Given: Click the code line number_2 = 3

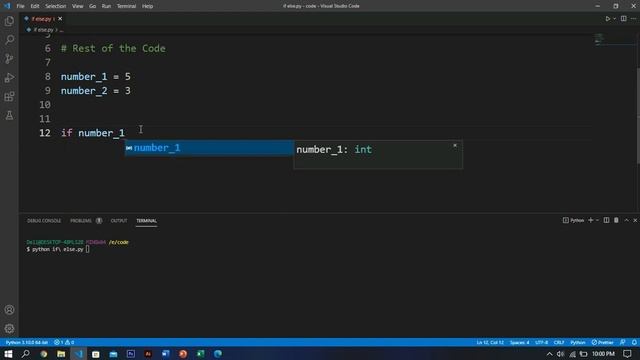Looking at the screenshot, I should point(96,91).
